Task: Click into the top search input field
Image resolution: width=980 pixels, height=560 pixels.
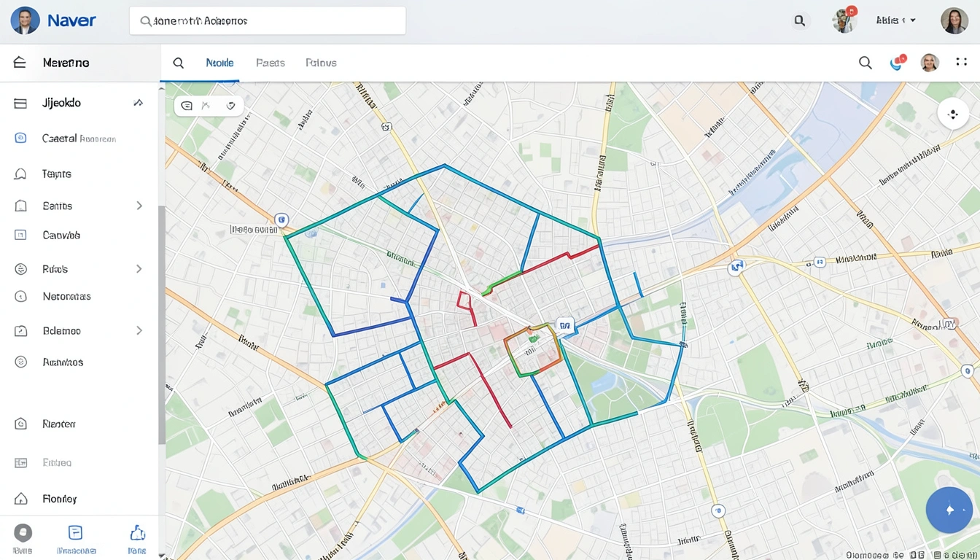Action: click(268, 21)
